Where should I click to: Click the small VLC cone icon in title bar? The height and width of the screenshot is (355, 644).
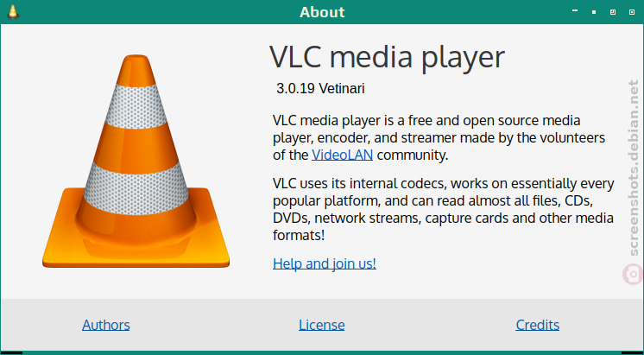13,11
